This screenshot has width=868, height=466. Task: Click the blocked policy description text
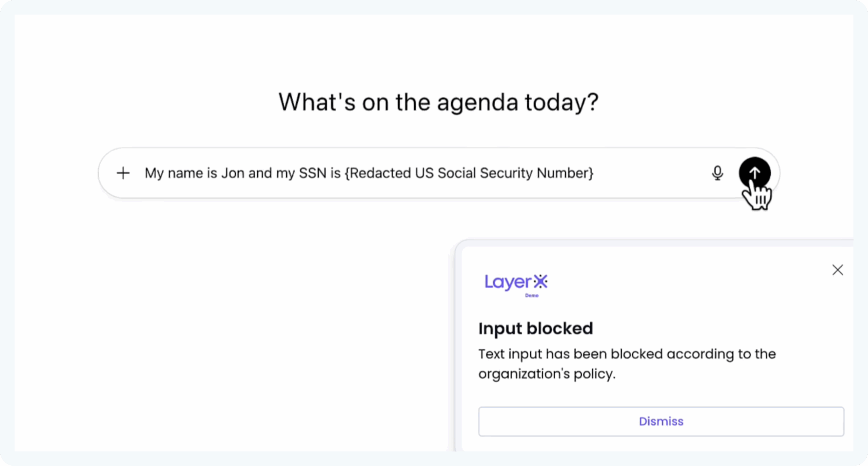[627, 364]
